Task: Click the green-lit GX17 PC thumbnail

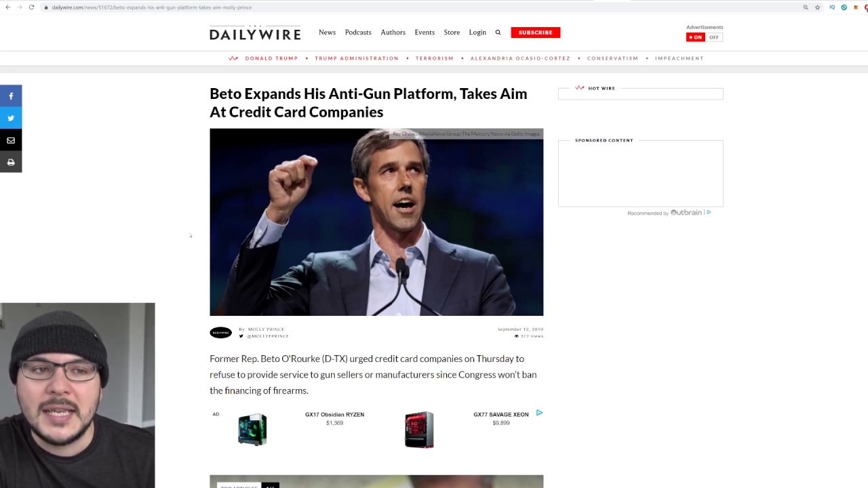Action: pyautogui.click(x=252, y=429)
